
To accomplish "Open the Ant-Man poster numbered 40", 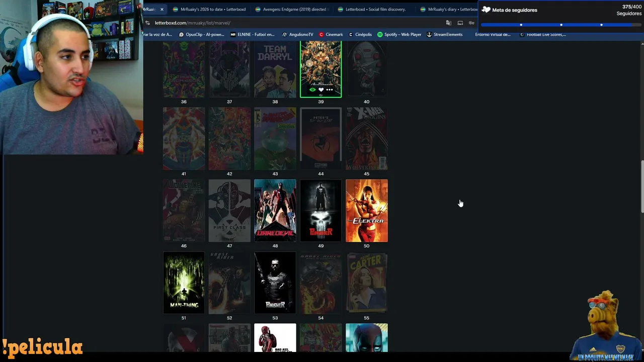I will 367,69.
